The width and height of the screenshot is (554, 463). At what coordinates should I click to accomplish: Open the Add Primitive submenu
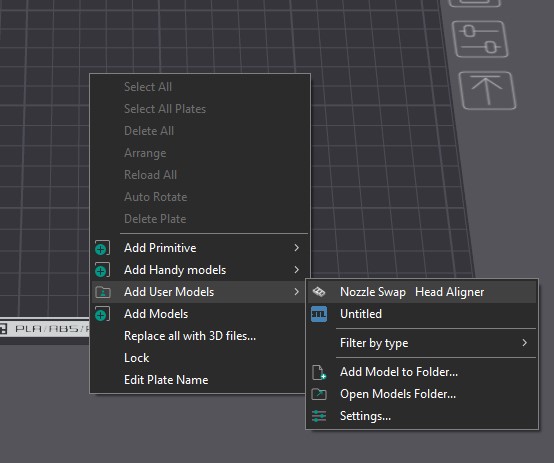pyautogui.click(x=200, y=248)
